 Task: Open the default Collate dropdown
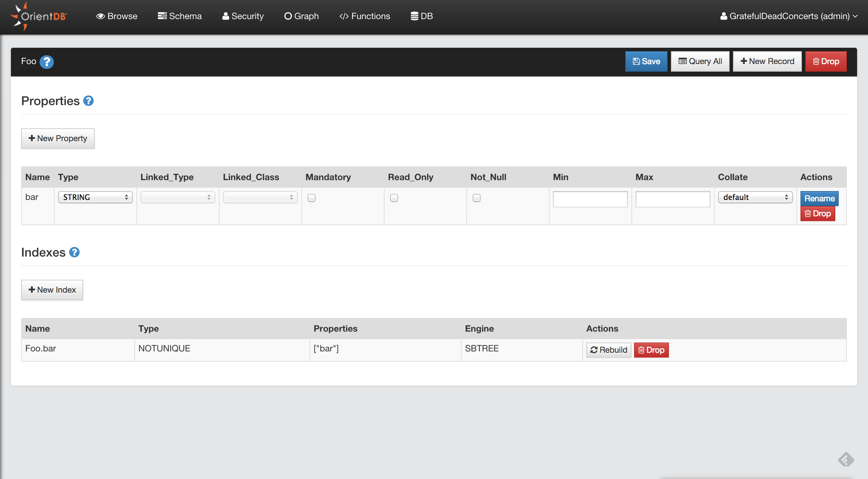point(755,197)
